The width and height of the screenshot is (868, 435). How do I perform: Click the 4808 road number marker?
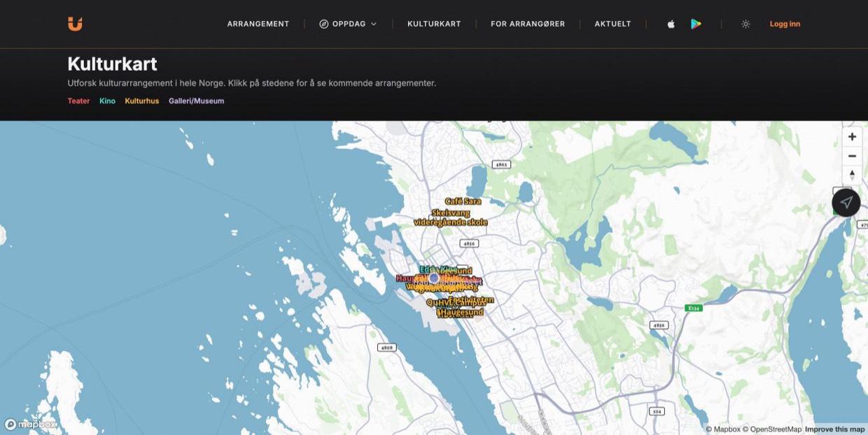[386, 347]
